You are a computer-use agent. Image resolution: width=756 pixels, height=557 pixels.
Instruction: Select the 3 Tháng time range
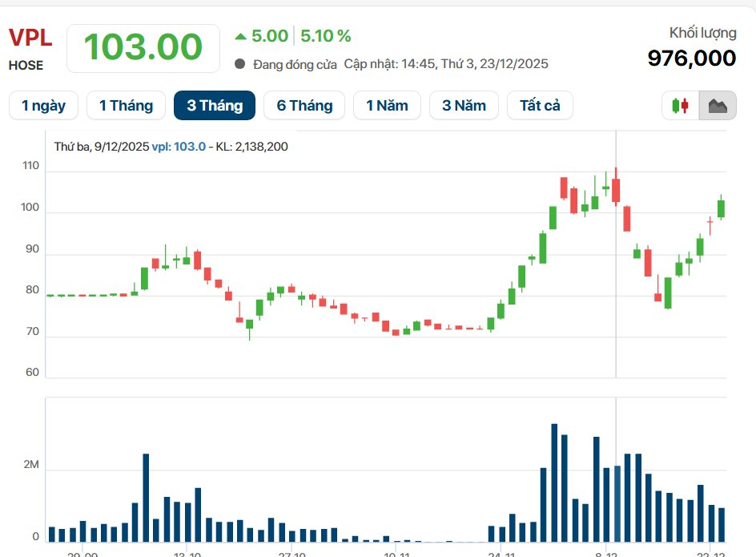215,106
